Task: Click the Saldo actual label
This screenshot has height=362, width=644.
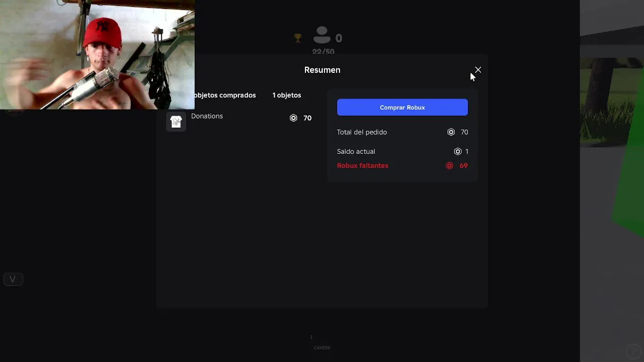Action: 356,151
